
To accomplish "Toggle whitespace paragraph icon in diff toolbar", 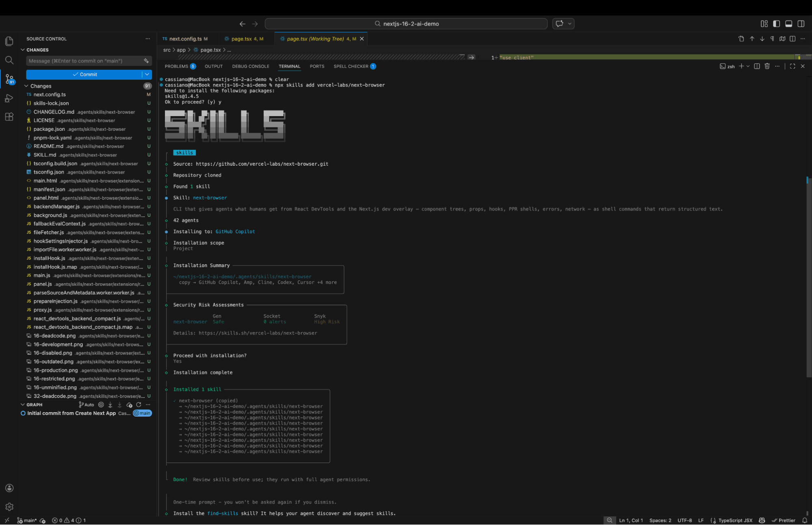I will click(772, 39).
